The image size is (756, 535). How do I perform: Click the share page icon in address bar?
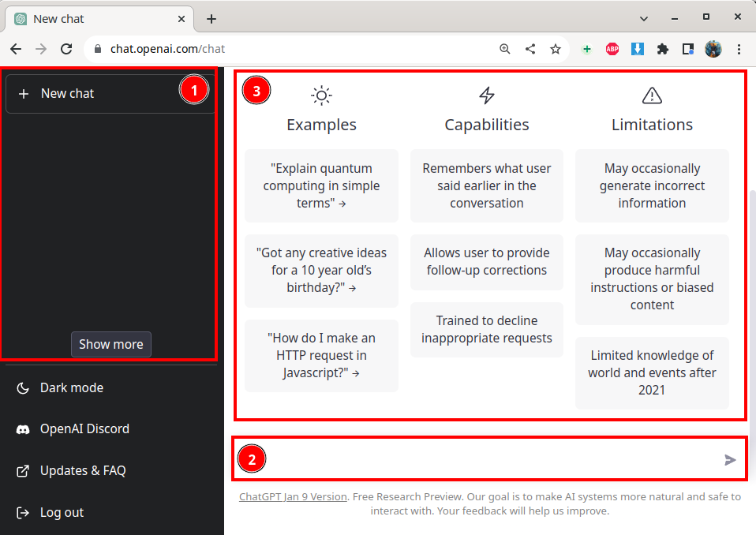point(530,49)
